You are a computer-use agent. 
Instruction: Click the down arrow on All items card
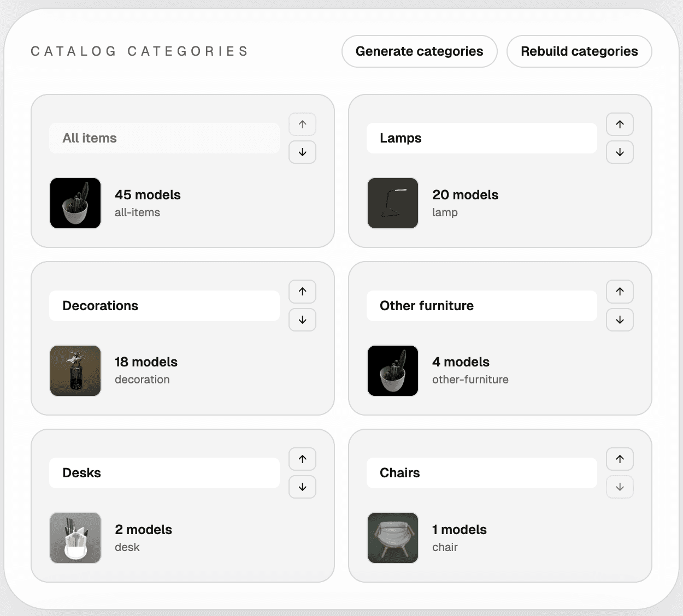(x=302, y=152)
